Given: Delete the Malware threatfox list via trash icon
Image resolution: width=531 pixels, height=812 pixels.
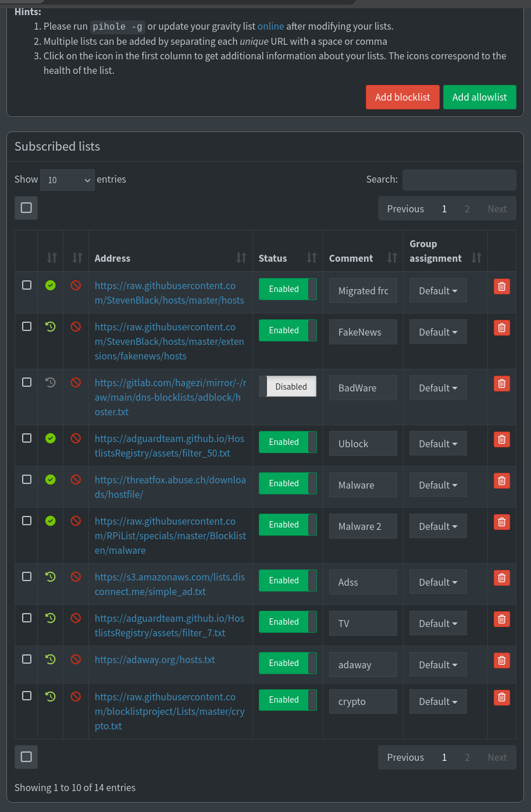Looking at the screenshot, I should [502, 480].
